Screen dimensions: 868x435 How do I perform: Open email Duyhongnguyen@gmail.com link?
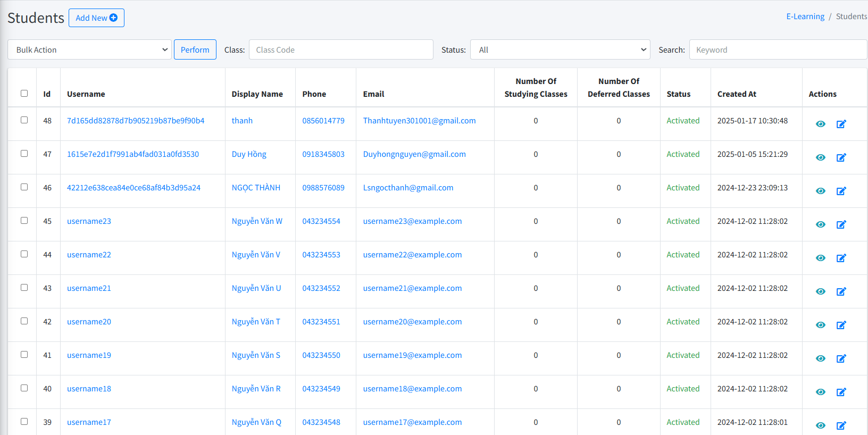click(414, 154)
